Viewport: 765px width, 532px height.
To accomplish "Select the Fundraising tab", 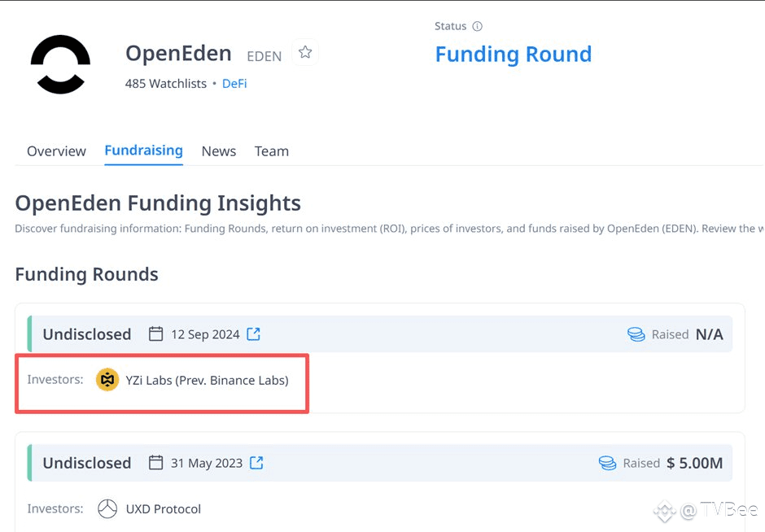I will tap(144, 150).
